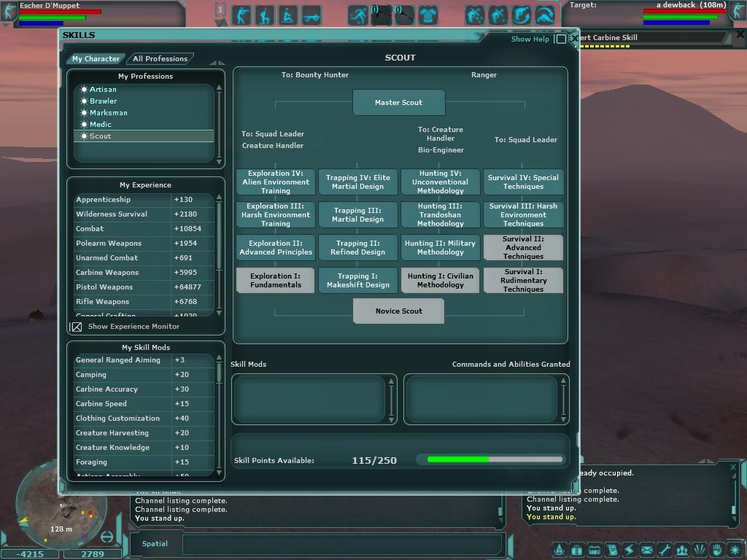Click the Creature Harvesting skill mod row
Viewport: 747px width, 560px height.
coord(144,433)
